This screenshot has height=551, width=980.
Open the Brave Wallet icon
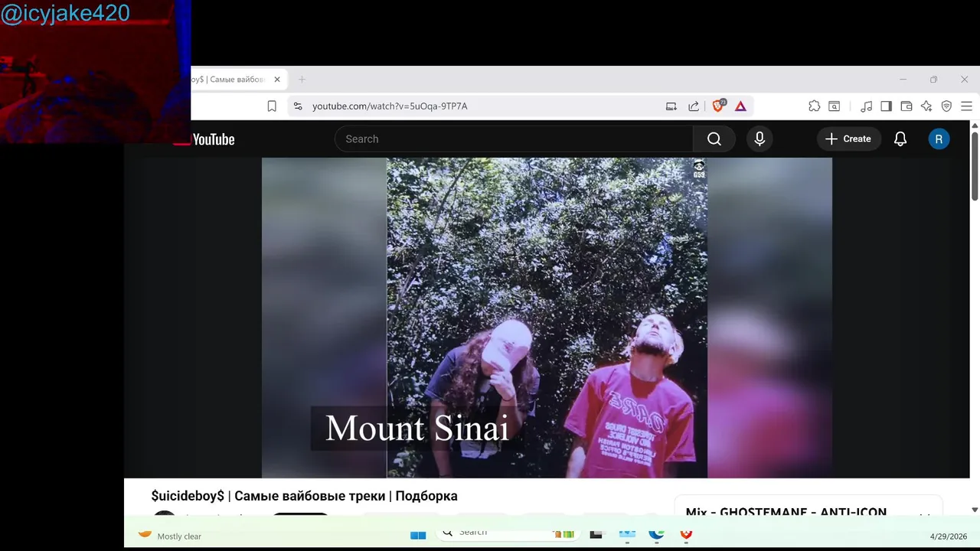point(906,106)
